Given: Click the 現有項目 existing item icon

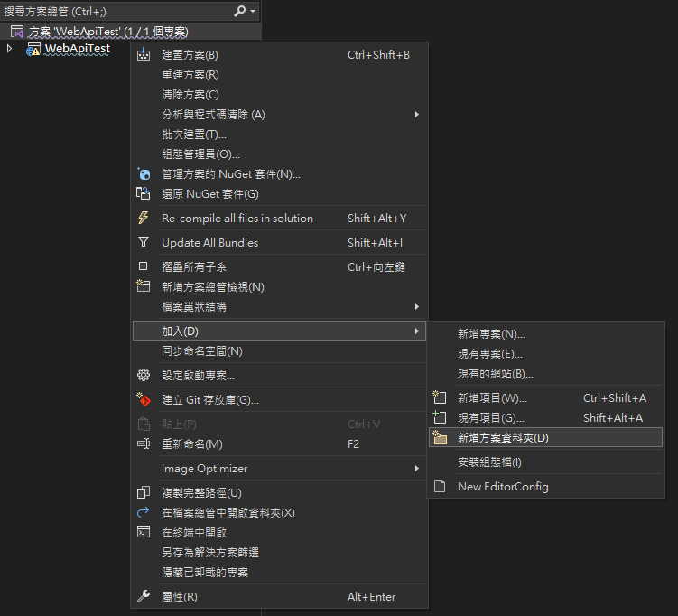Looking at the screenshot, I should tap(440, 417).
